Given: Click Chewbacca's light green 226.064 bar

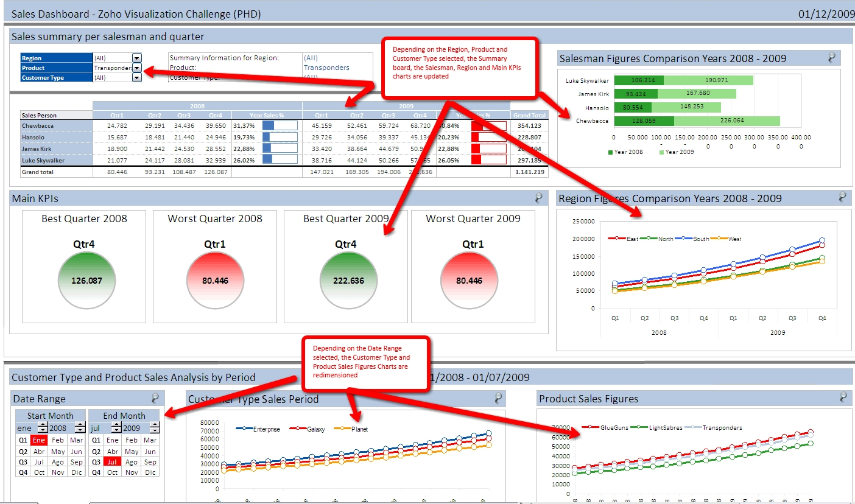Looking at the screenshot, I should (727, 121).
